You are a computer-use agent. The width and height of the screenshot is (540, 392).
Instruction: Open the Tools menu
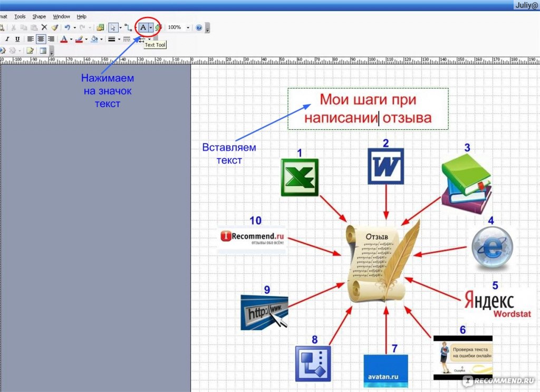point(20,16)
